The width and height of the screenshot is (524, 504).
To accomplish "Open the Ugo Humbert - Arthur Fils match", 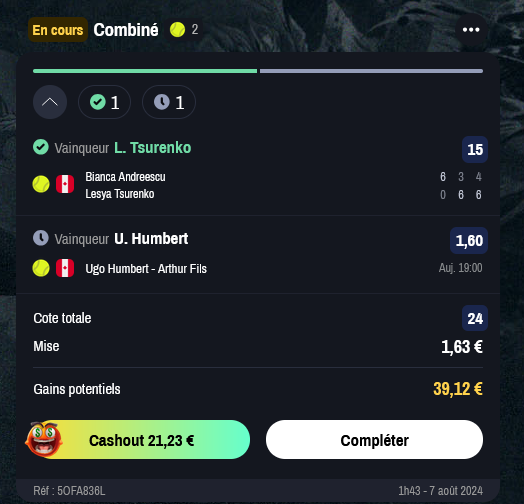I will 146,269.
